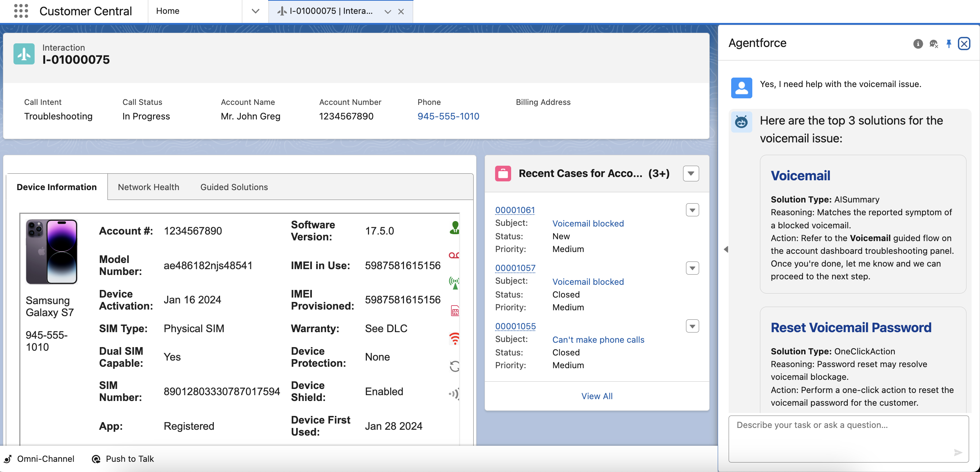Image resolution: width=980 pixels, height=472 pixels.
Task: Click the red Wi-Fi status icon
Action: [454, 338]
